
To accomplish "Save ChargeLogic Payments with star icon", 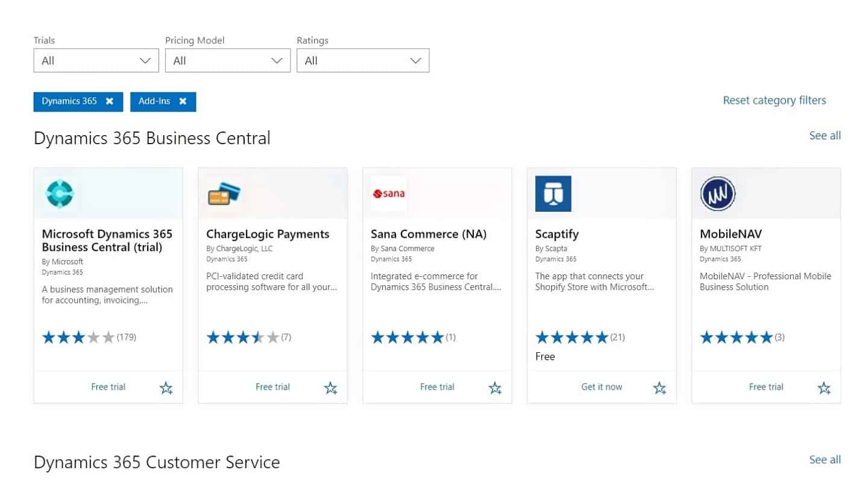I will pyautogui.click(x=330, y=388).
